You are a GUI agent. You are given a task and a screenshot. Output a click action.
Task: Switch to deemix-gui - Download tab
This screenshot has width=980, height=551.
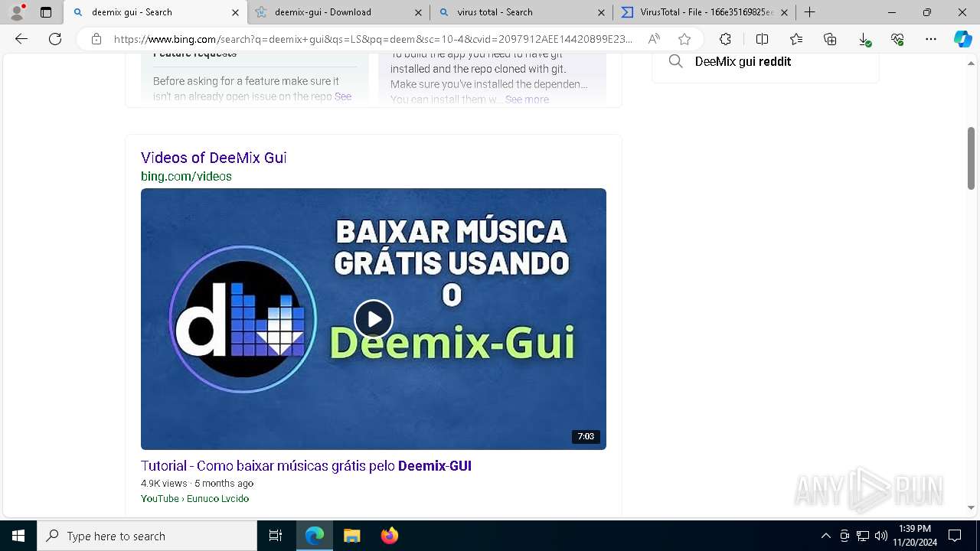pyautogui.click(x=338, y=12)
